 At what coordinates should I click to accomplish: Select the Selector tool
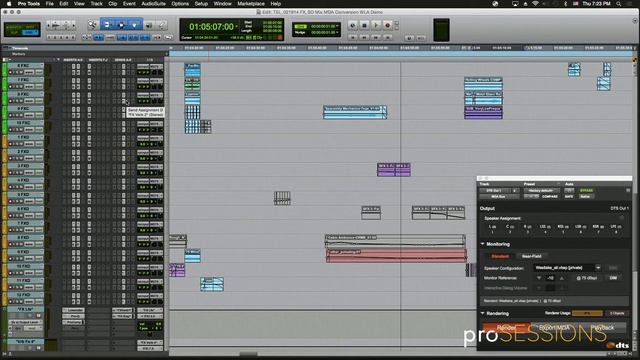pyautogui.click(x=121, y=25)
